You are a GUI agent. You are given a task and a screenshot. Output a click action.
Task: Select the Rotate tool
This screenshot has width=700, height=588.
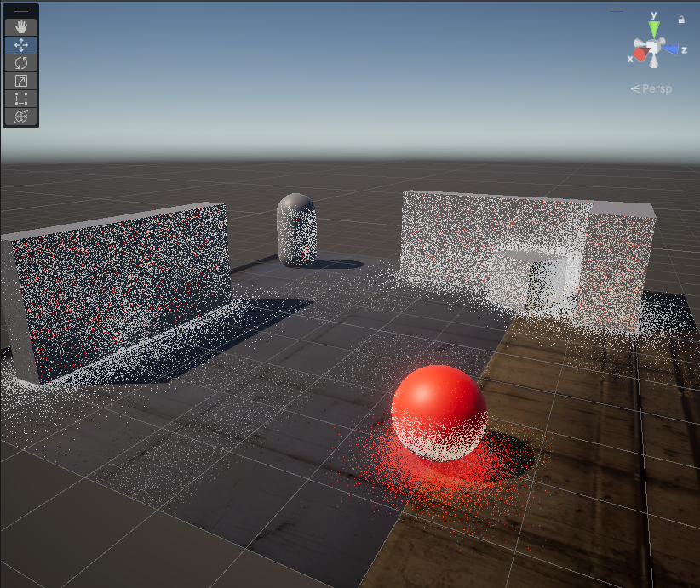tap(20, 62)
